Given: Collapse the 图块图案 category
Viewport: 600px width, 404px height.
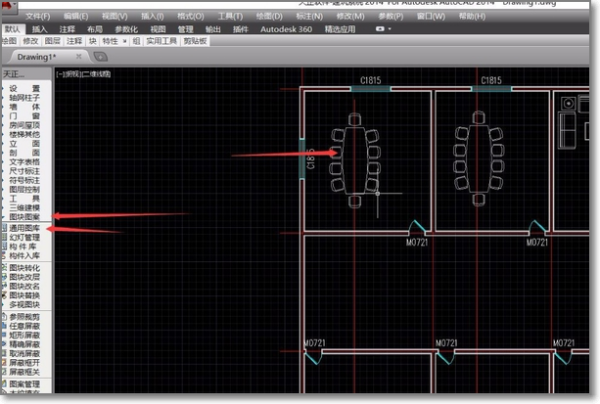Looking at the screenshot, I should [x=24, y=217].
